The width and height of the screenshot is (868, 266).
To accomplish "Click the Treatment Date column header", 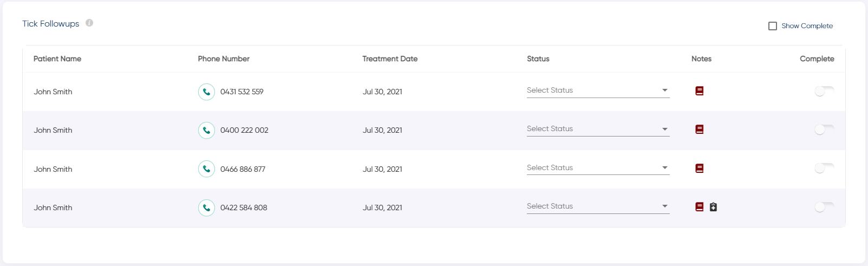I will [390, 59].
